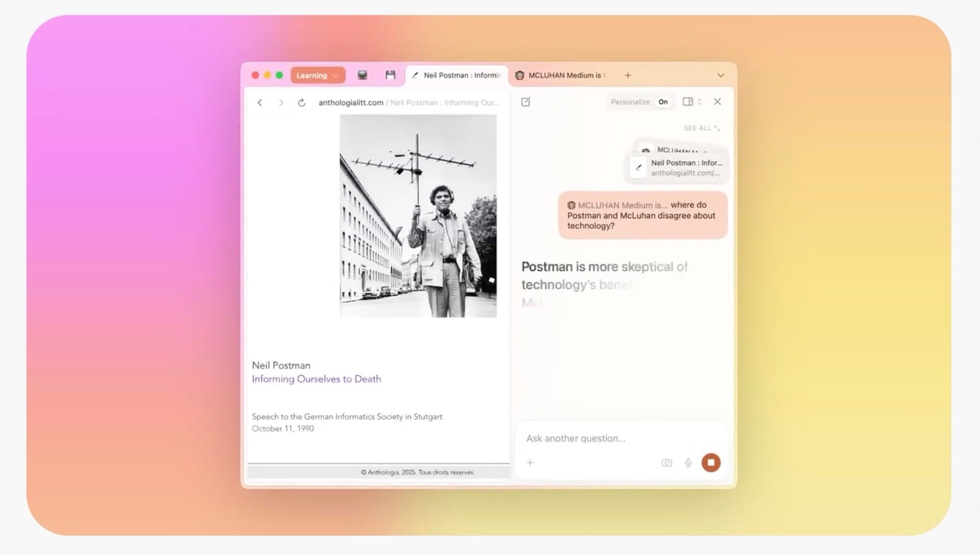Open the floppy disk pinned tab icon
The width and height of the screenshot is (980, 555).
(x=390, y=75)
